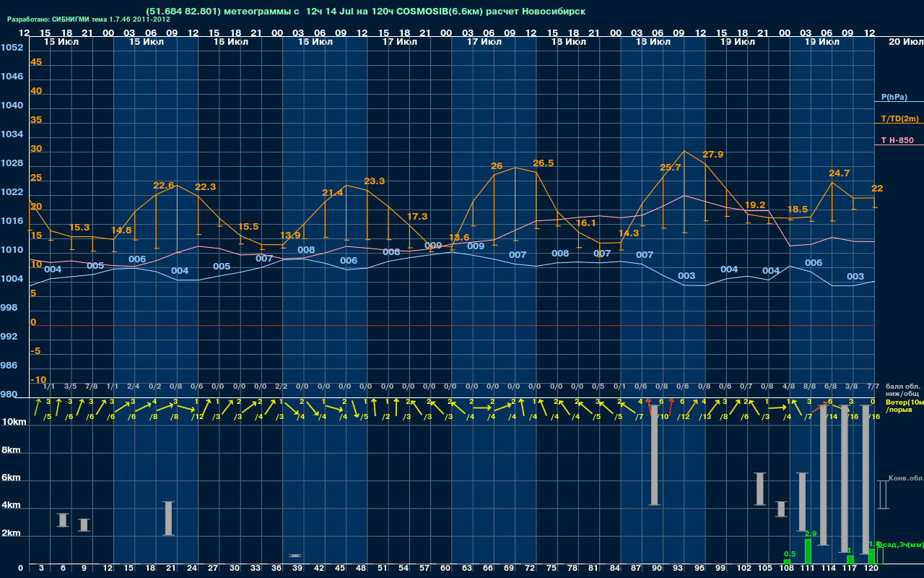Click the 980 pressure axis label
This screenshot has width=924, height=578.
[x=9, y=394]
